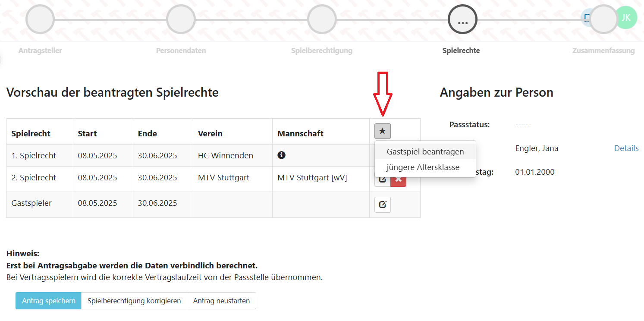The width and height of the screenshot is (644, 321).
Task: Edit the 2. Spielrecht row entry
Action: click(382, 180)
